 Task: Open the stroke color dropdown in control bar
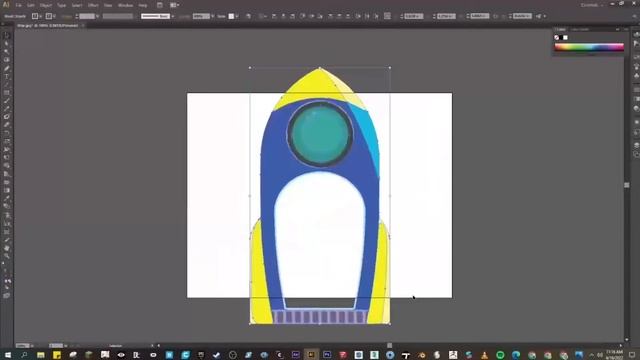point(54,16)
